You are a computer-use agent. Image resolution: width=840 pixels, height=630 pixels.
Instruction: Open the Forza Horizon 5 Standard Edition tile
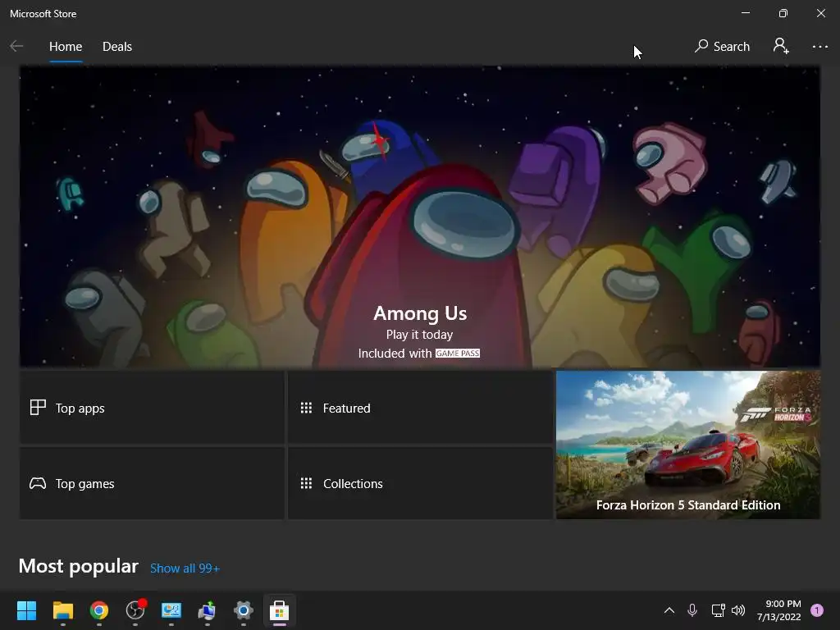pos(688,445)
